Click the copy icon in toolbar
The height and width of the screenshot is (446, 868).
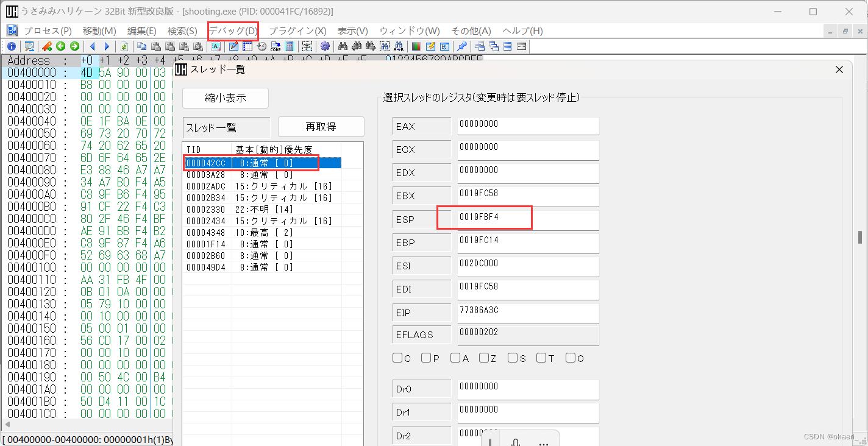[141, 46]
